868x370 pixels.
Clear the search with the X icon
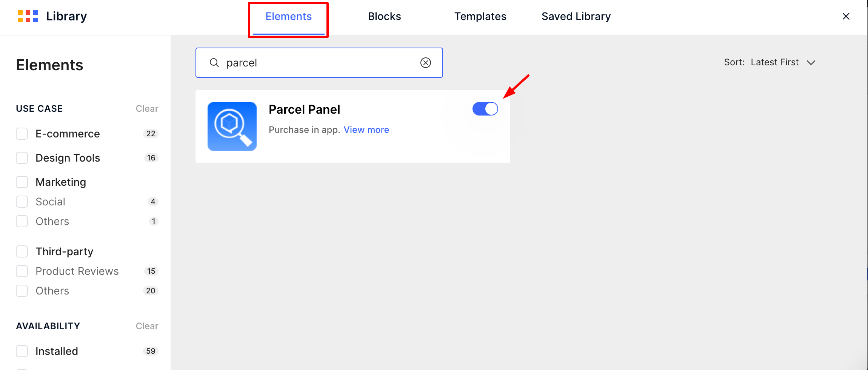(x=426, y=63)
